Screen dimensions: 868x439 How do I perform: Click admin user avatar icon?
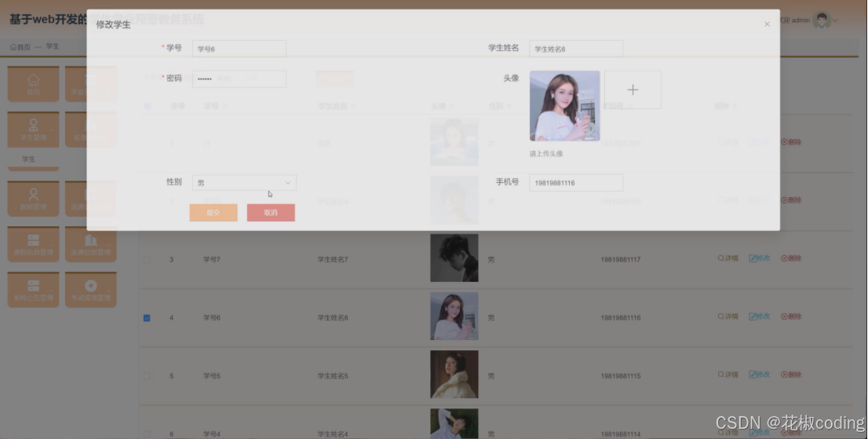[822, 20]
